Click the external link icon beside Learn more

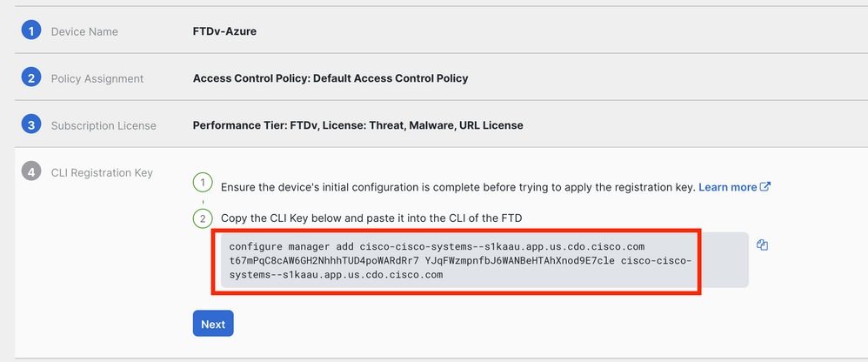point(765,186)
